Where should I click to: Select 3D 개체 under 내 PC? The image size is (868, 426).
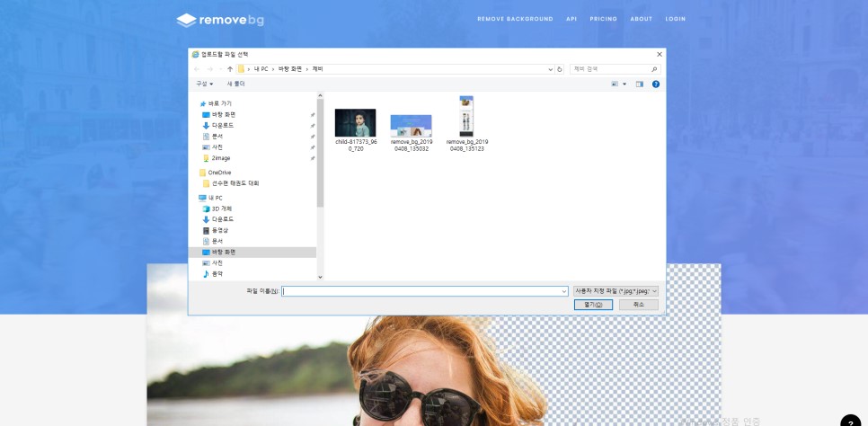pos(221,209)
